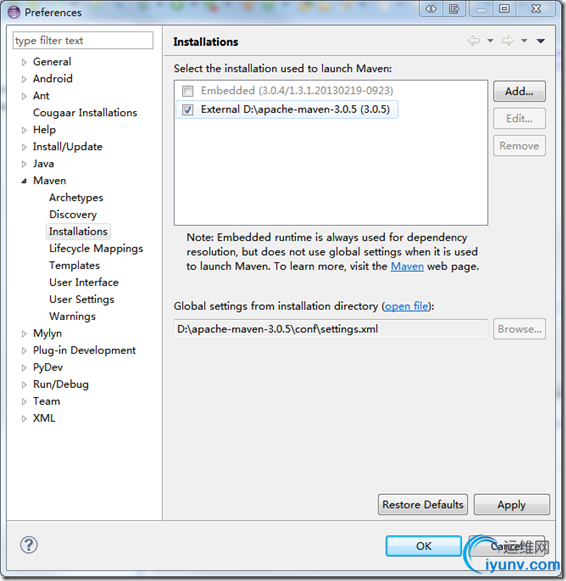The image size is (566, 581).
Task: Collapse the Maven tree node
Action: (24, 181)
